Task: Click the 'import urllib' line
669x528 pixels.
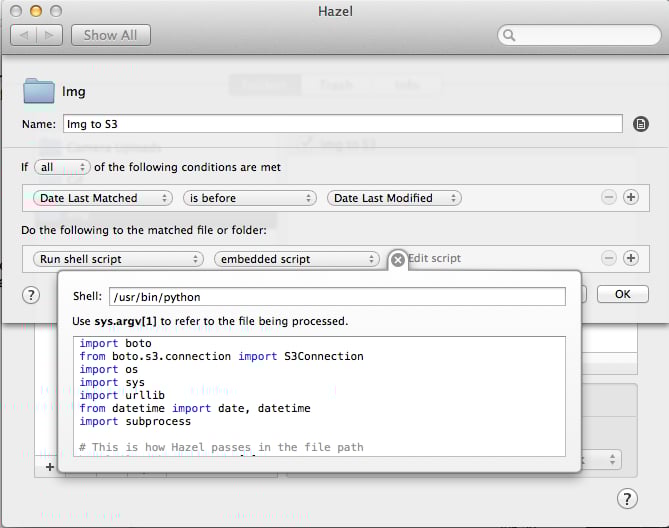Action: coord(122,395)
